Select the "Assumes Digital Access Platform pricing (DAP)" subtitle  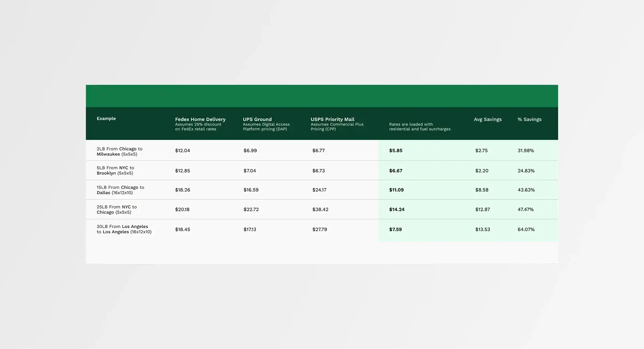266,127
